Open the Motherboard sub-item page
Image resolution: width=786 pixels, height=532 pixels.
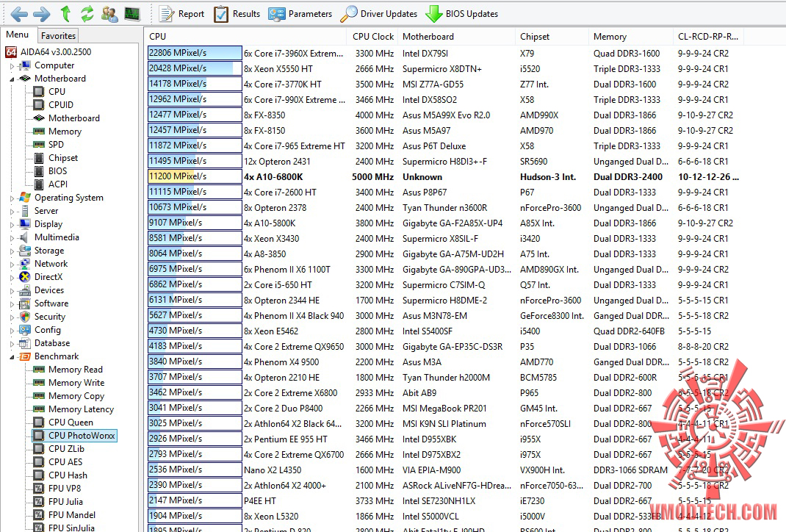pyautogui.click(x=73, y=118)
